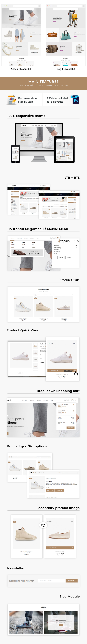This screenshot has width=87, height=644.
Task: Open the USD $ currency selector
Action: pos(61,257)
